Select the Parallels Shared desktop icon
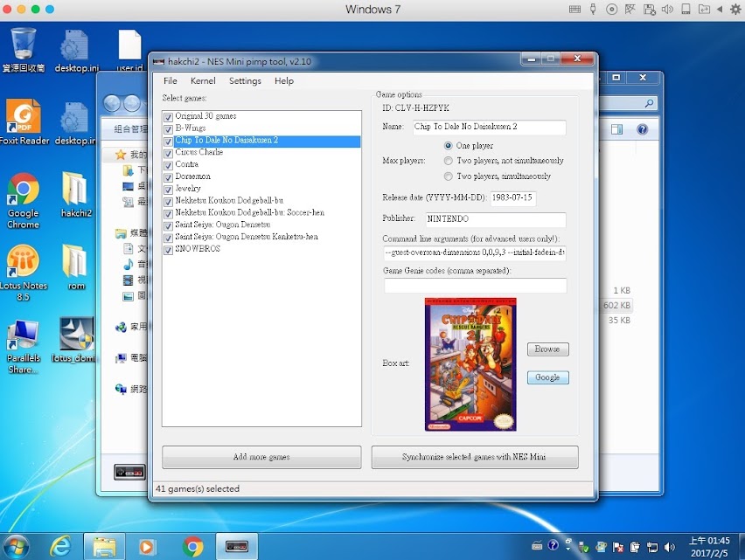Screen dimensions: 745x560 tap(23, 347)
